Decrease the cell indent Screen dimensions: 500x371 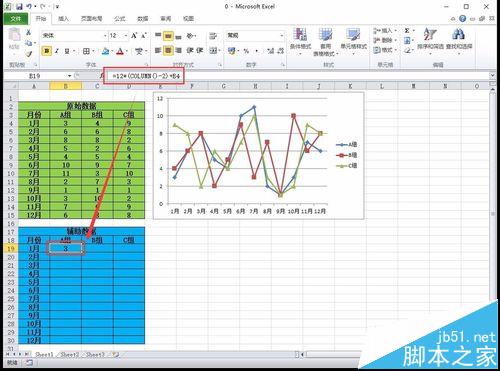point(190,50)
